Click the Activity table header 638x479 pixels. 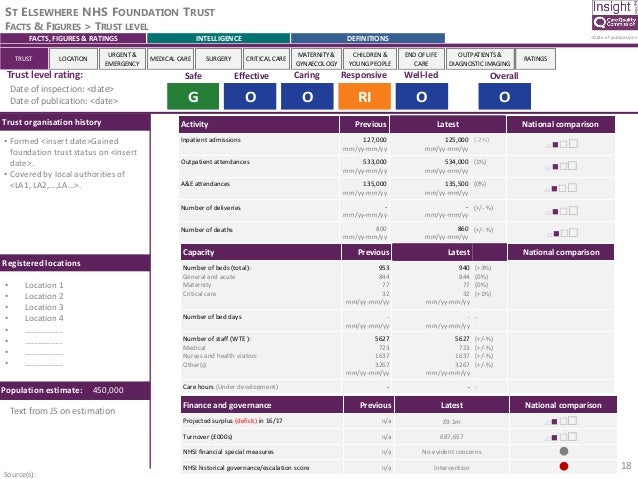click(x=259, y=124)
